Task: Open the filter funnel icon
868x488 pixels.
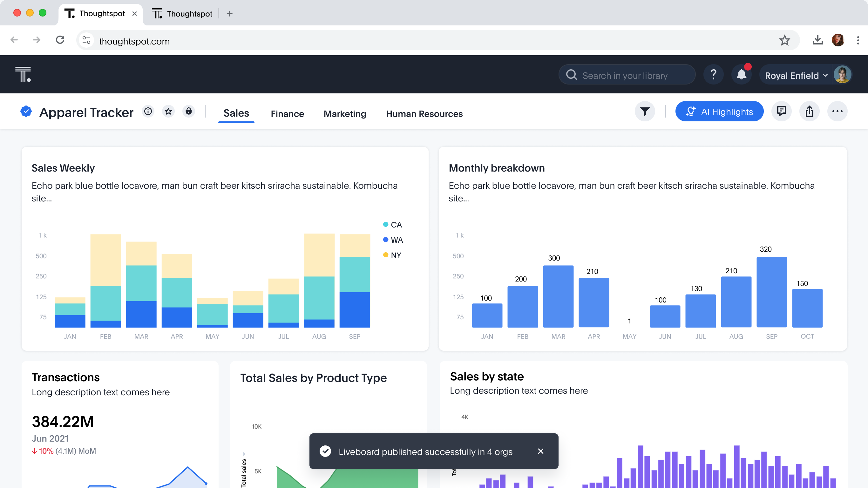Action: (x=645, y=112)
